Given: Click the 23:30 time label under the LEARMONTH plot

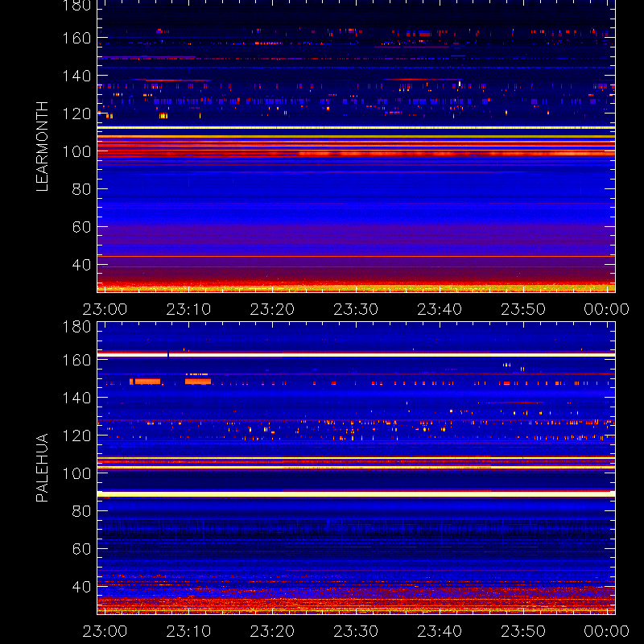Looking at the screenshot, I should click(x=356, y=309).
